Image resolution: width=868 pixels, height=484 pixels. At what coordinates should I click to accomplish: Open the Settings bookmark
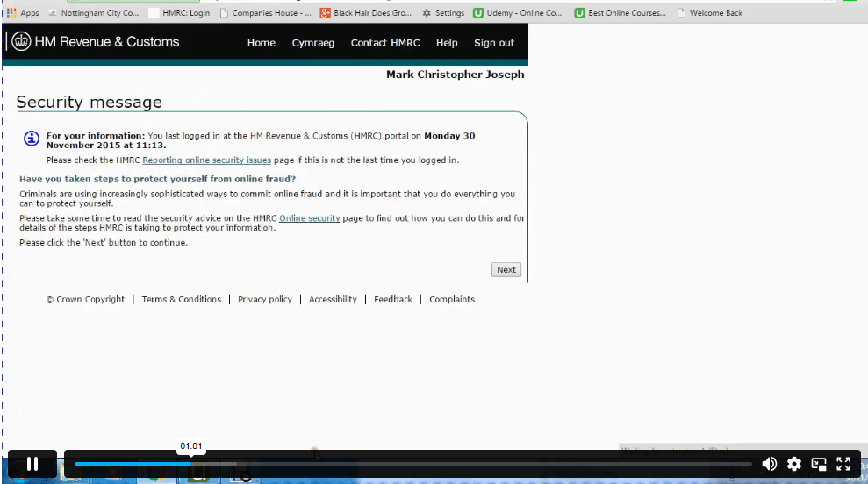tap(443, 12)
